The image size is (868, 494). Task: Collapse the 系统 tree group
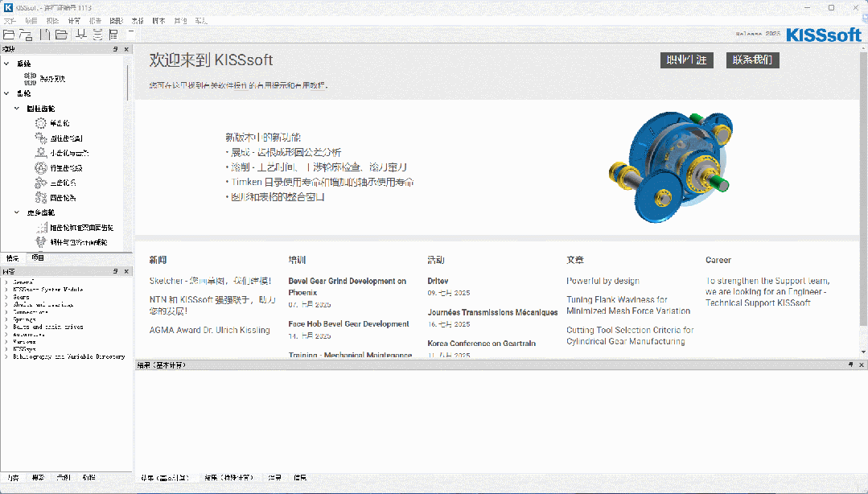pyautogui.click(x=6, y=64)
